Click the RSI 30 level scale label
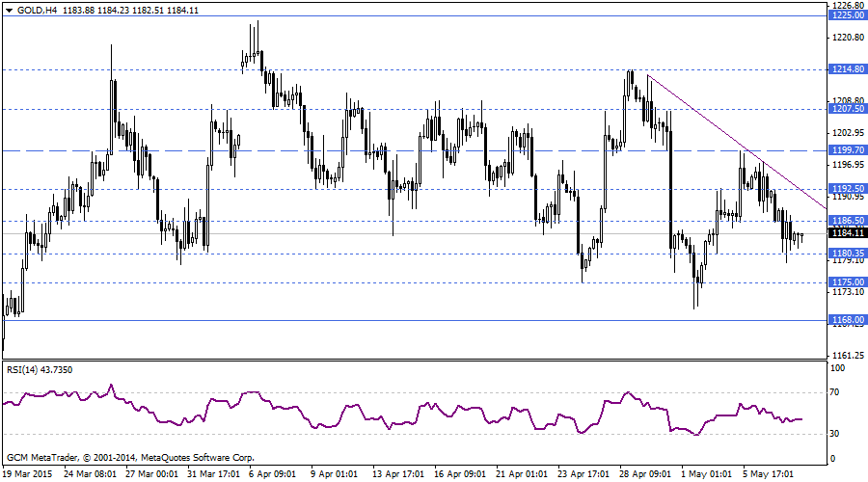Viewport: 868px width, 482px height. pos(835,433)
